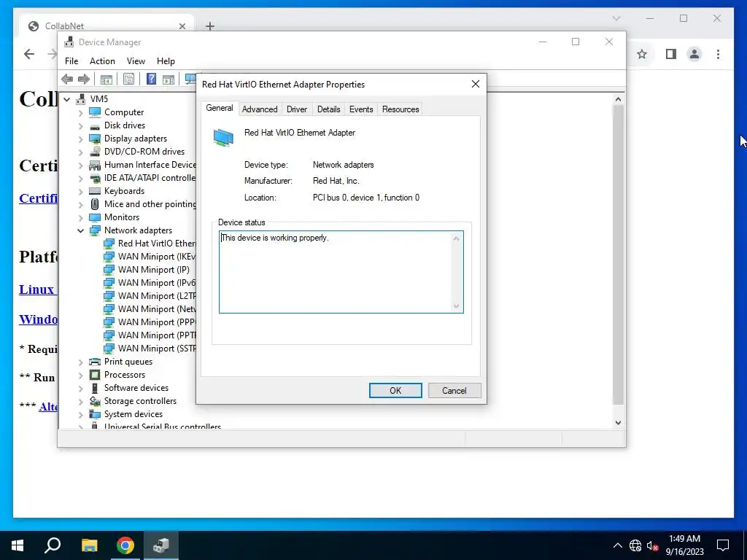Open the Action menu
Image resolution: width=747 pixels, height=560 pixels.
(x=102, y=61)
